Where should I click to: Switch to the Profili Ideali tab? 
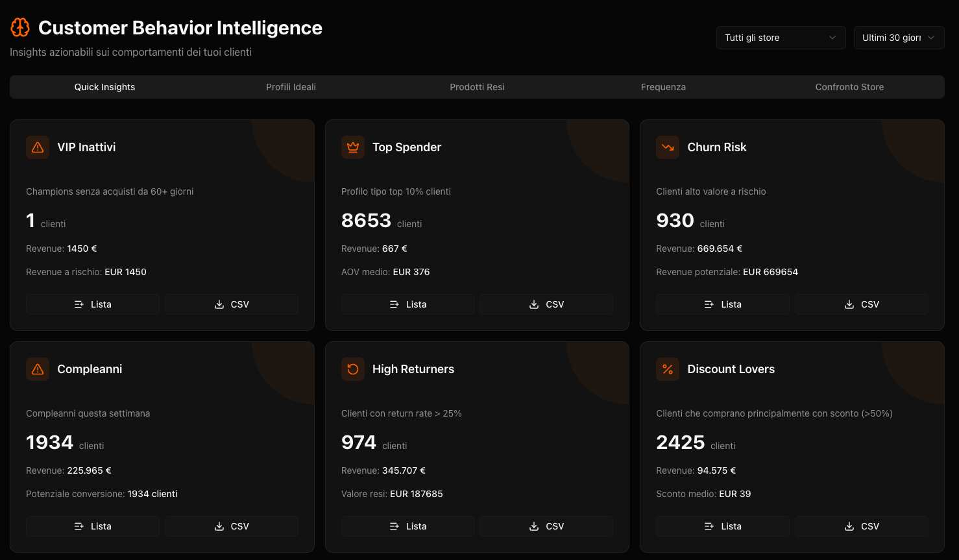click(291, 86)
